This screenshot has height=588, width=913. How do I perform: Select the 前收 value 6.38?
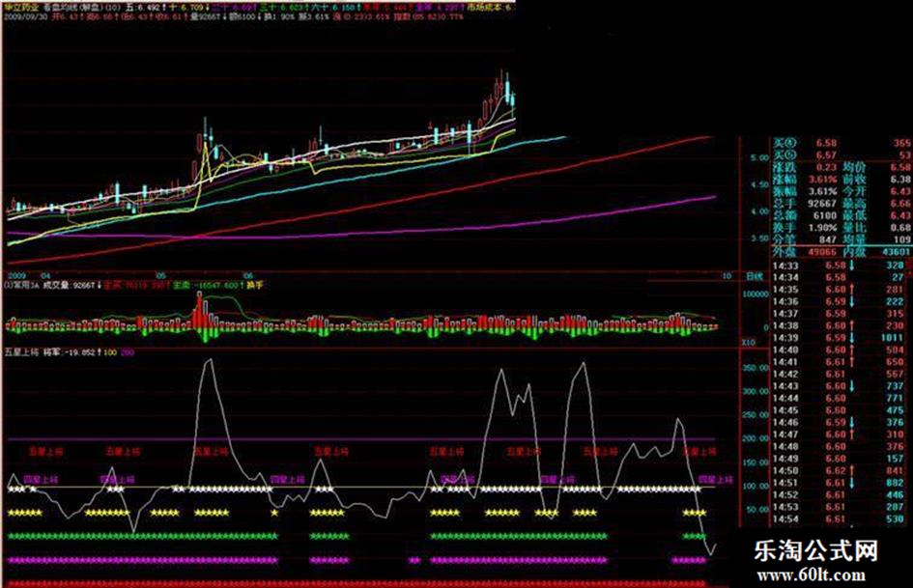(900, 180)
